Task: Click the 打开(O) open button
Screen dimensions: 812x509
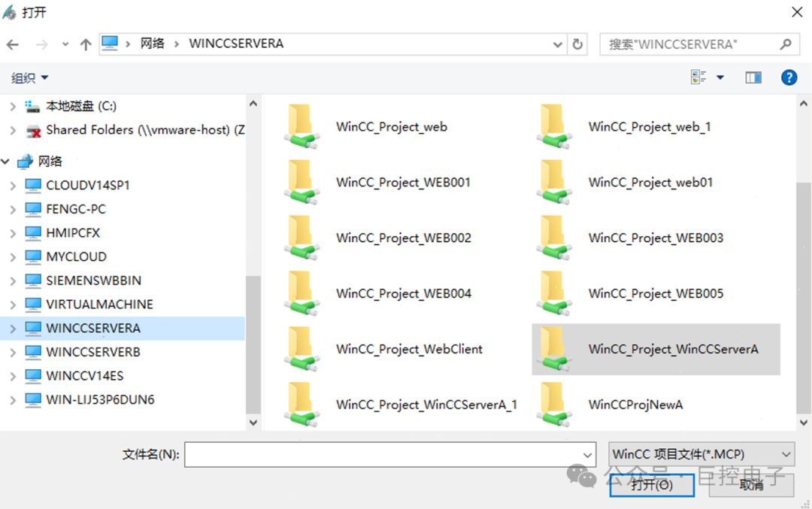Action: click(652, 485)
